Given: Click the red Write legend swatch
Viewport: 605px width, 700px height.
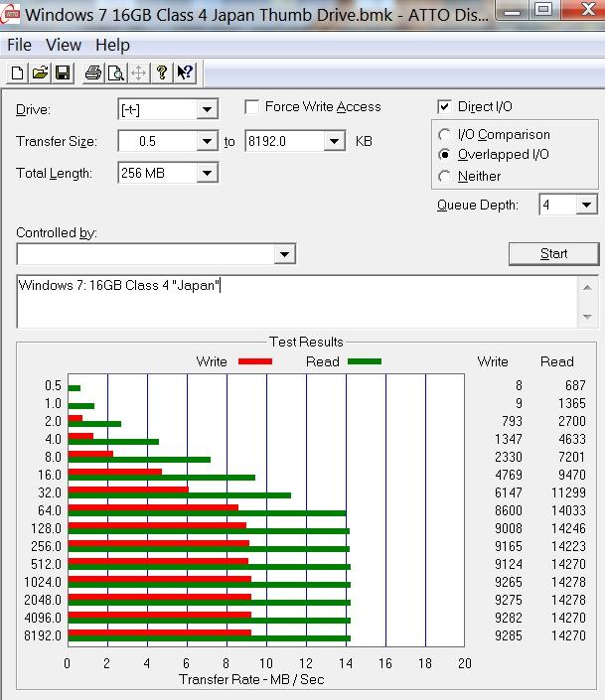Looking at the screenshot, I should click(x=255, y=361).
